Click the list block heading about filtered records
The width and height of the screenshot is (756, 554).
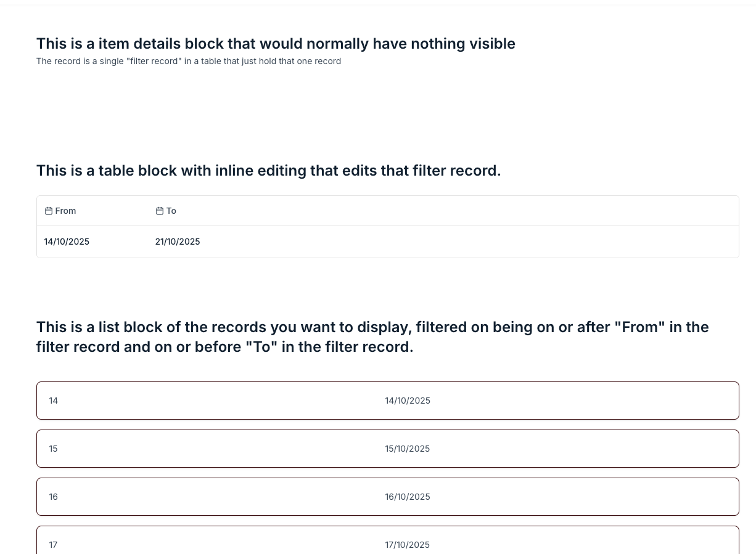pyautogui.click(x=372, y=336)
